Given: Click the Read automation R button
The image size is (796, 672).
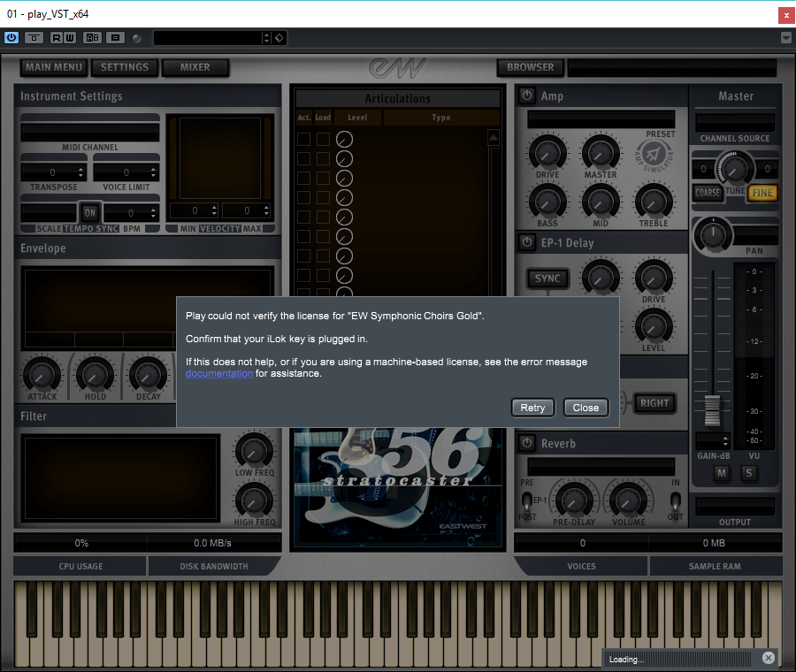Looking at the screenshot, I should coord(57,37).
